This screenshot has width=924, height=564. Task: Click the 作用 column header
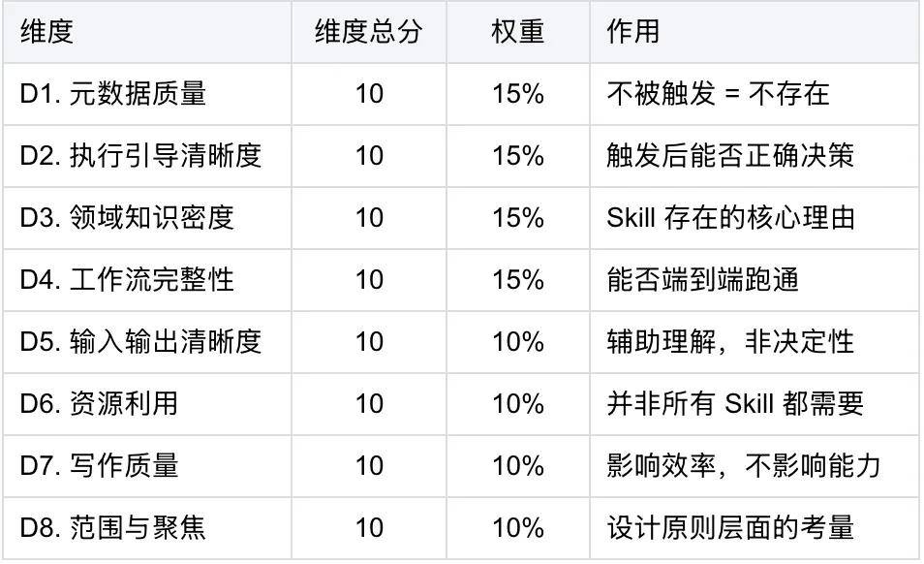tap(755, 32)
